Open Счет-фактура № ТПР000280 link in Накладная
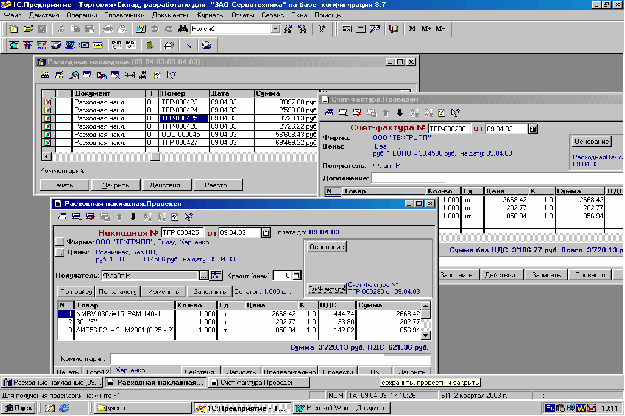 (x=384, y=288)
